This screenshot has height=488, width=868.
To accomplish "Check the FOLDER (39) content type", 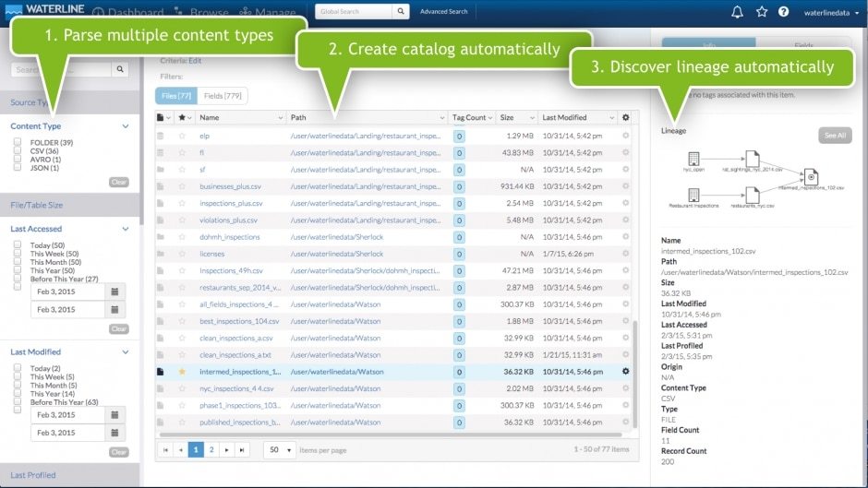I will coord(18,142).
